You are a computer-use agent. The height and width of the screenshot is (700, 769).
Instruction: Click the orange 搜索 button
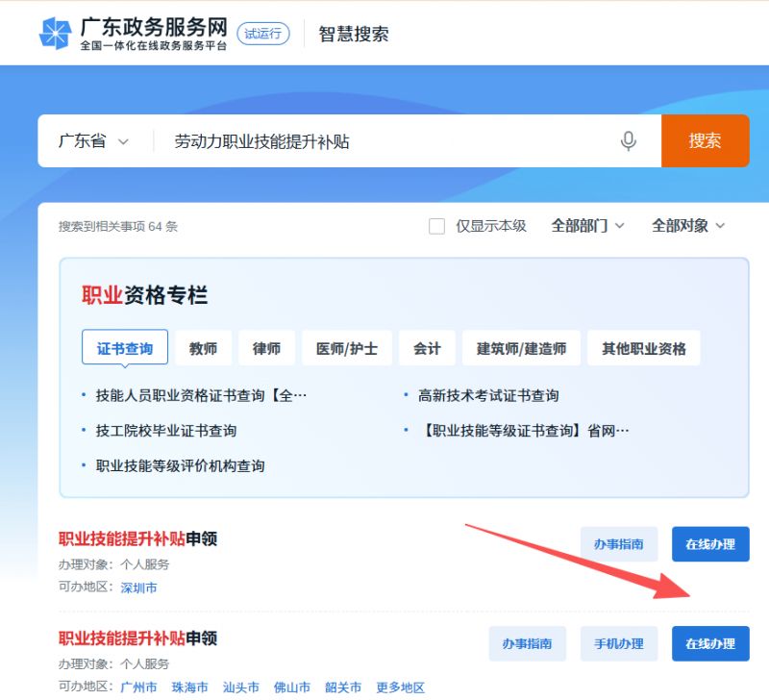coord(705,140)
